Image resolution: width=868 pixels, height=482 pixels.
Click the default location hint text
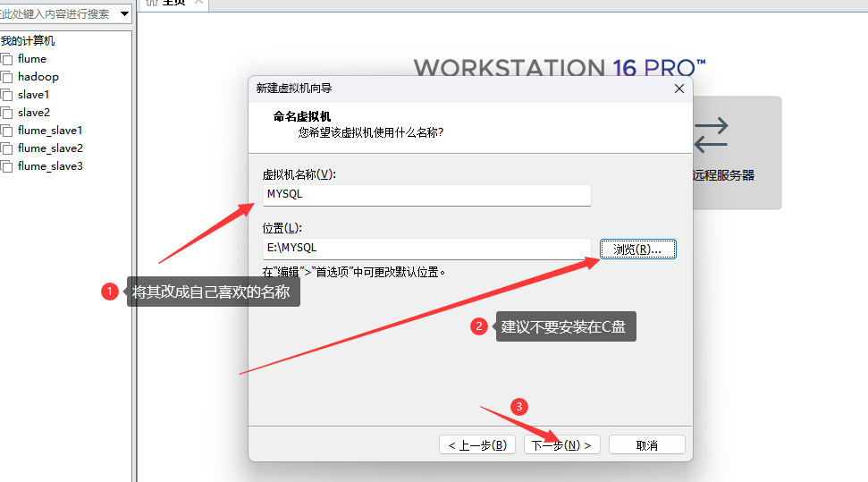point(354,272)
